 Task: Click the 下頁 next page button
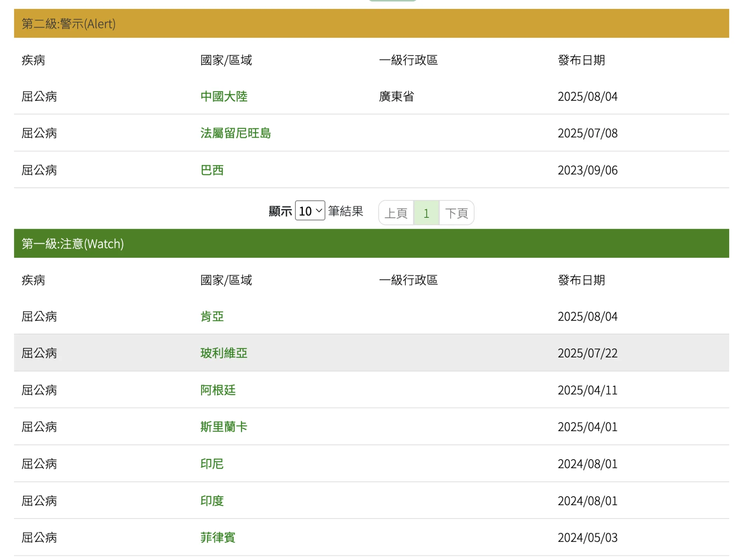click(x=456, y=213)
